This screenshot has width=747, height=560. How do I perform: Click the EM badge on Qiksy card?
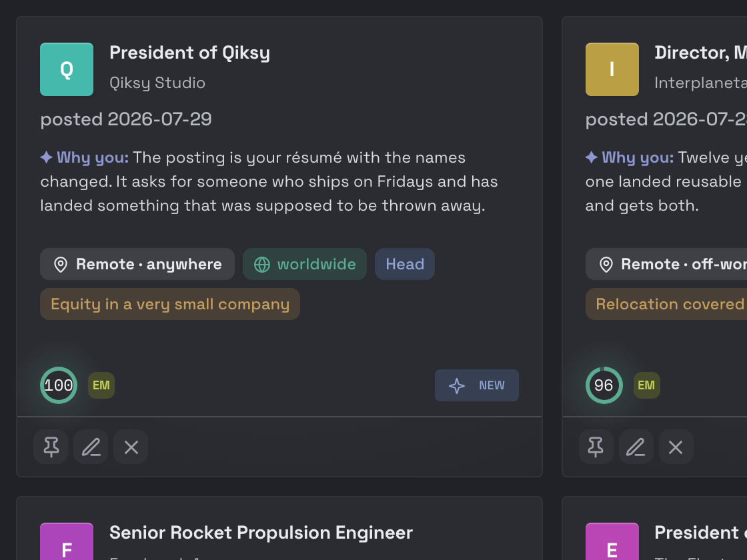tap(101, 385)
